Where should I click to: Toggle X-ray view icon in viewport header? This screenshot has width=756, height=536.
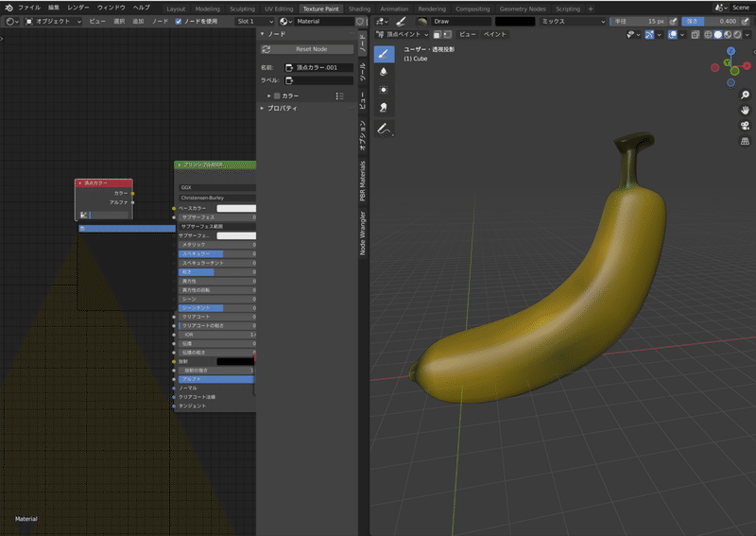tap(695, 35)
